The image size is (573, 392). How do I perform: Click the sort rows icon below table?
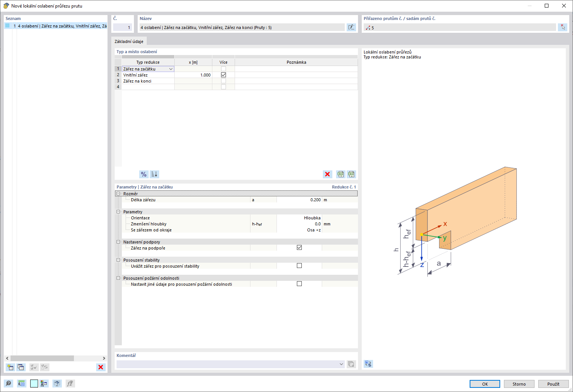tap(154, 174)
